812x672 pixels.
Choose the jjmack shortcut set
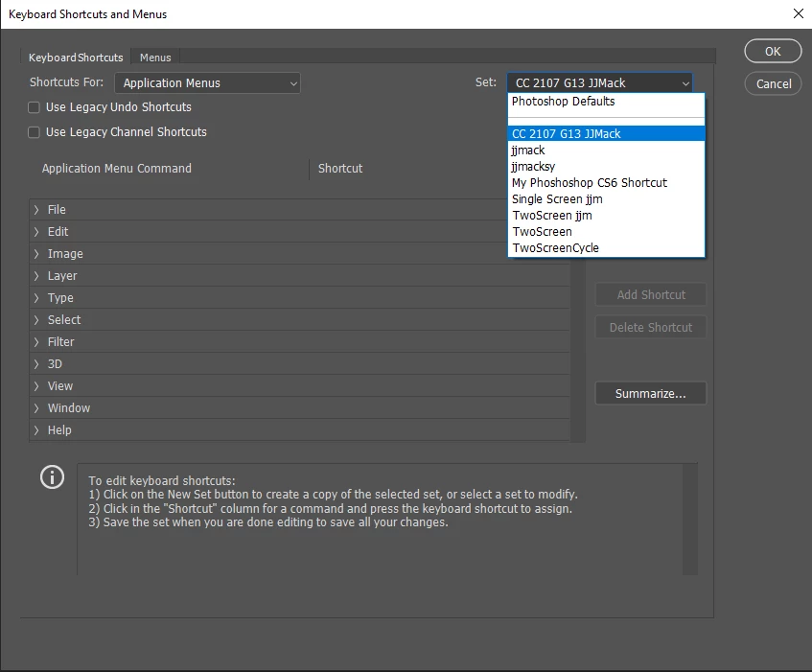(x=607, y=151)
